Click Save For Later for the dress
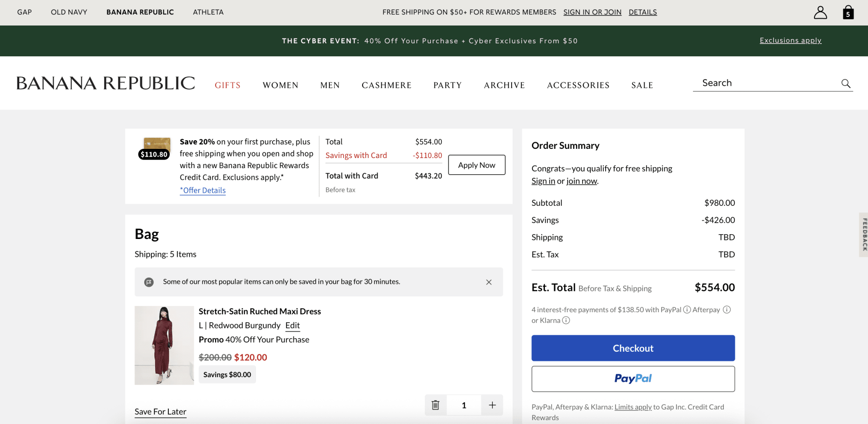The image size is (868, 424). point(160,412)
